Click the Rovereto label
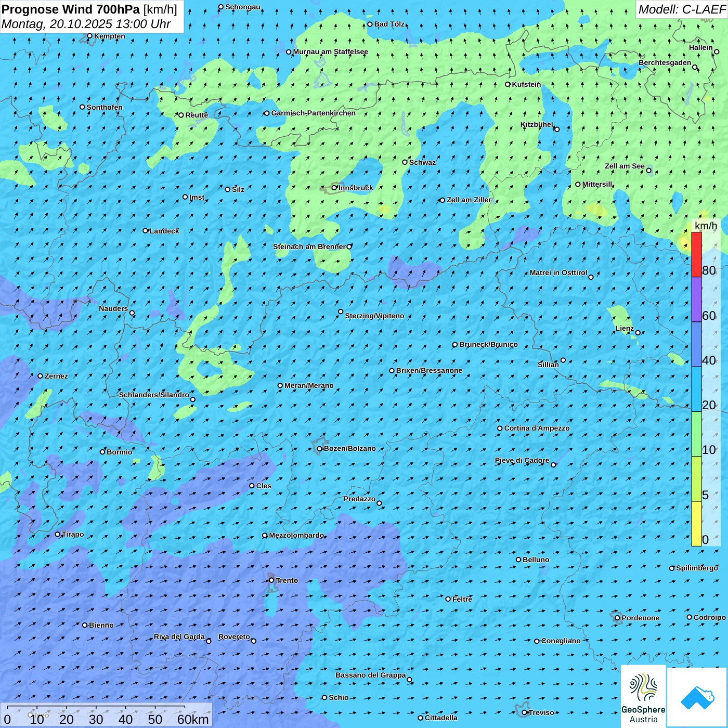The height and width of the screenshot is (728, 728). pos(234,636)
